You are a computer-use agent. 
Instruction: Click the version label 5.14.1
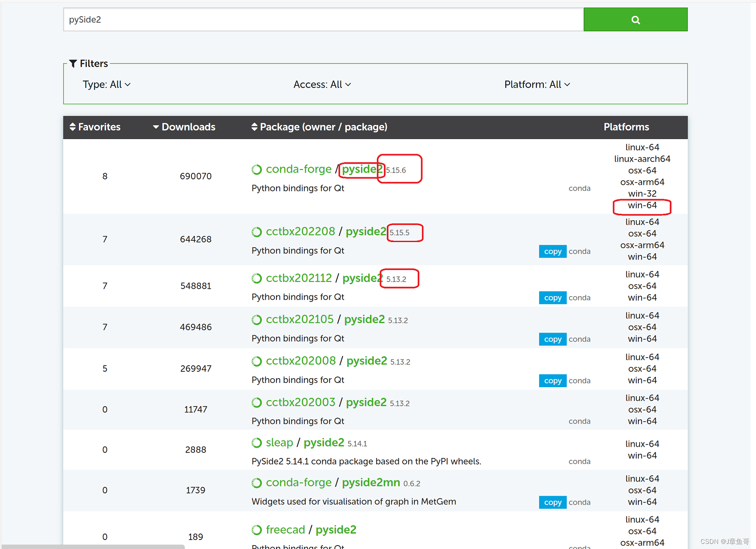click(357, 444)
